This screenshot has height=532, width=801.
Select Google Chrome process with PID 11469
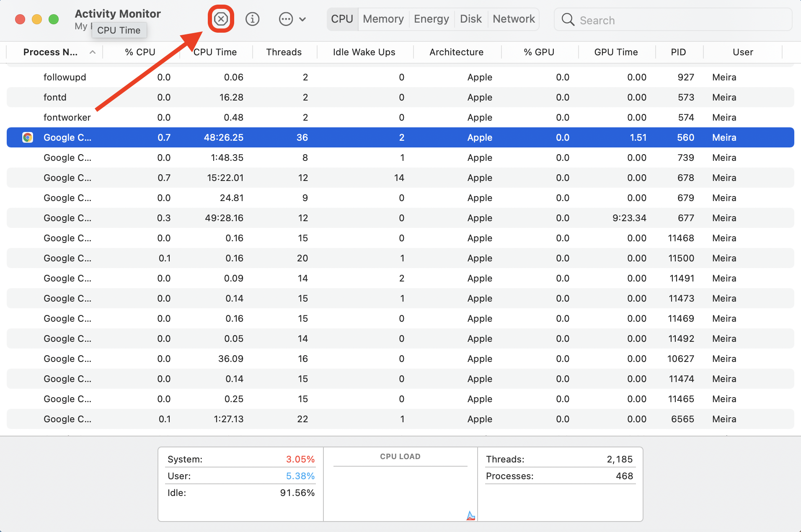point(400,318)
